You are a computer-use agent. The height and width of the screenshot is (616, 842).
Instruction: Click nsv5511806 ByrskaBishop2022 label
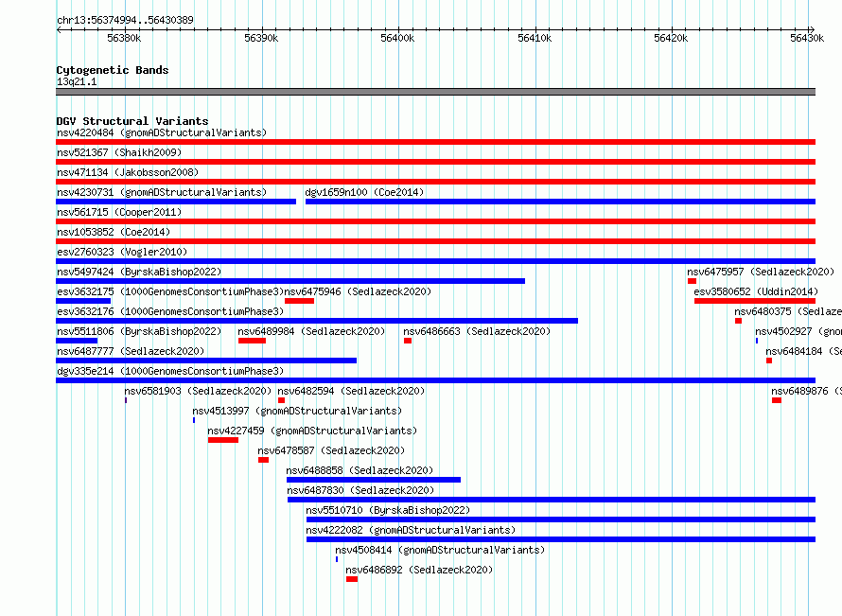point(139,331)
